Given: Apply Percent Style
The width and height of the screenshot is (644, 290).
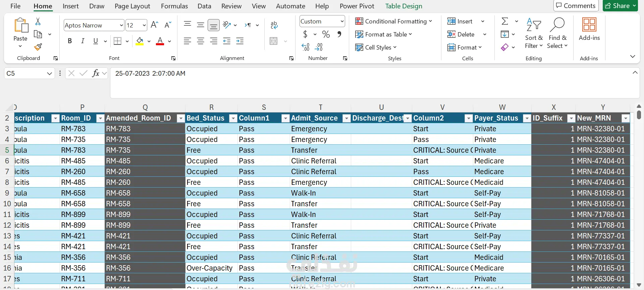Looking at the screenshot, I should (x=326, y=34).
